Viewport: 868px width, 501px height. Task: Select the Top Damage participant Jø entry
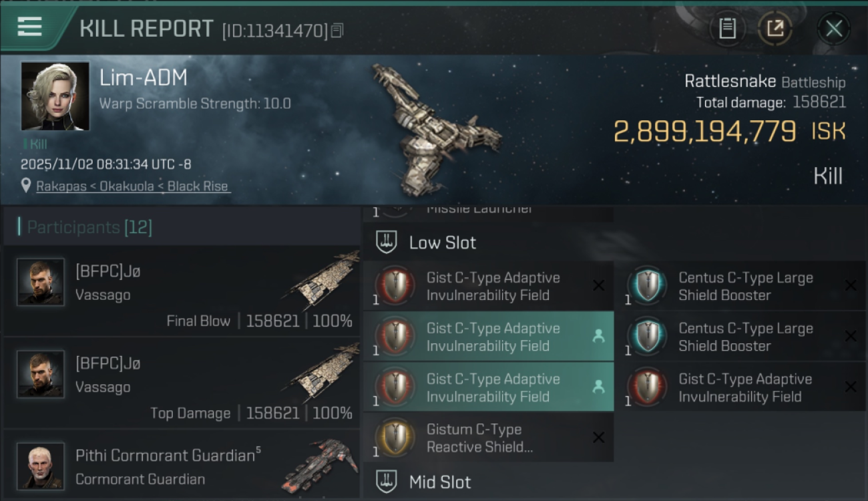click(182, 383)
